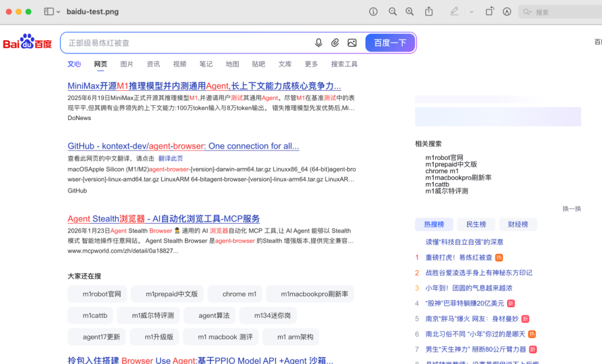Switch to the 民生榜 tab
The width and height of the screenshot is (602, 364).
click(476, 224)
